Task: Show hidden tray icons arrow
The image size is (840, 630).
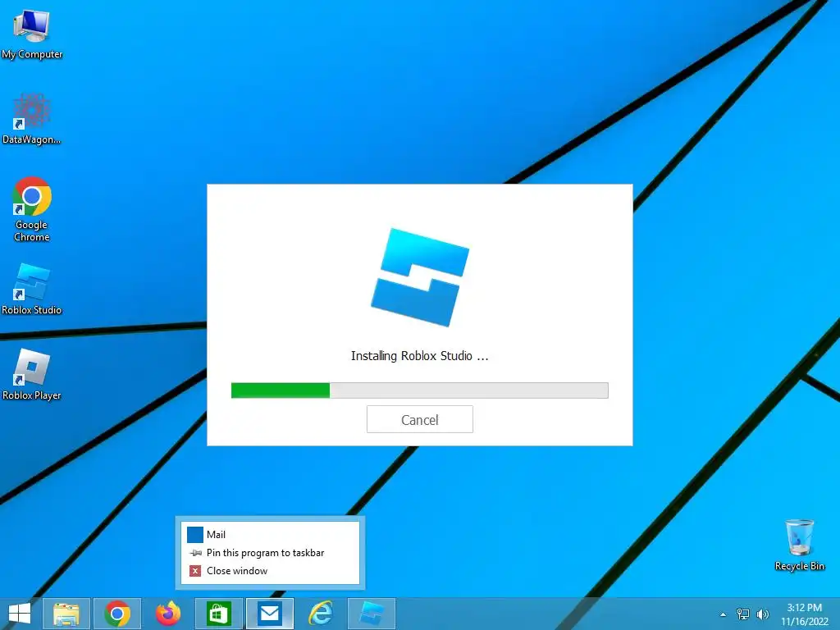Action: pos(724,614)
